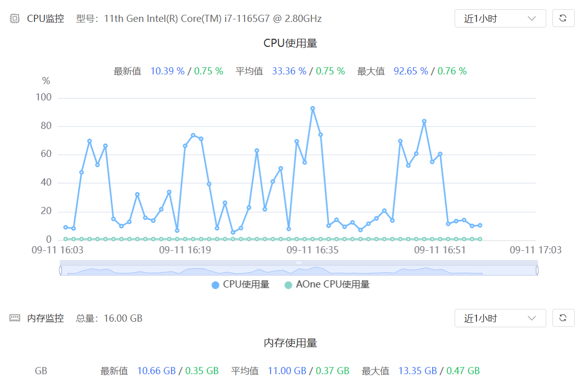Screen dimensions: 583x392
Task: Click the blue CPU使用量 legend dot
Action: click(x=215, y=285)
